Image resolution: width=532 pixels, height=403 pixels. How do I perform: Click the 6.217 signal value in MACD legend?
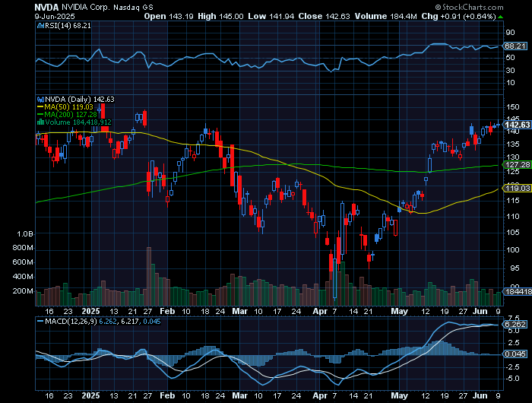click(128, 321)
